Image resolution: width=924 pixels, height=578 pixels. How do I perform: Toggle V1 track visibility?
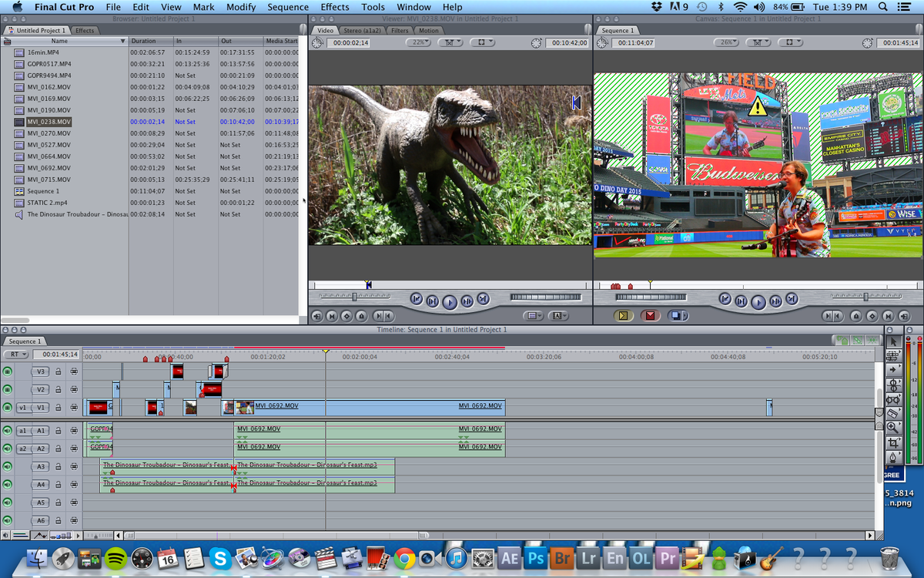point(8,408)
